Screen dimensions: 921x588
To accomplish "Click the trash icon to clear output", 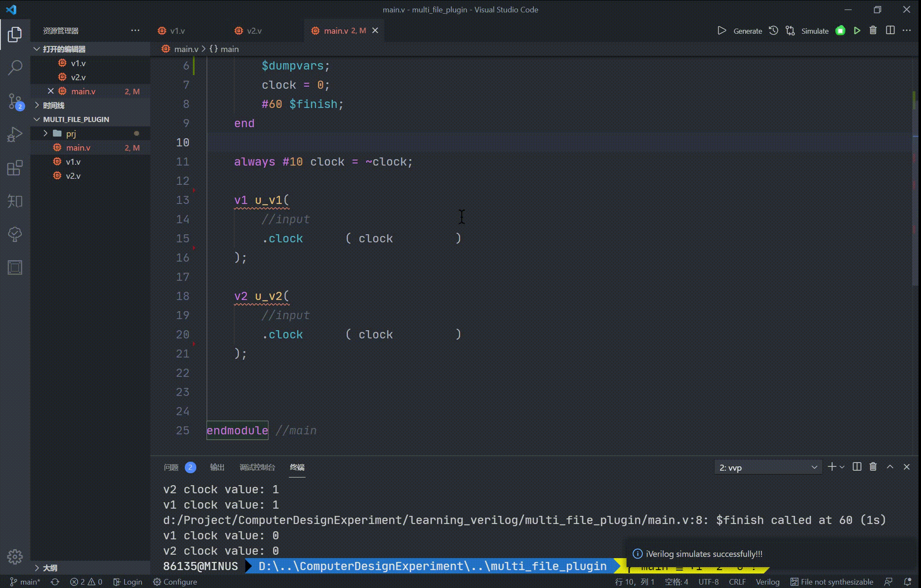I will point(873,467).
